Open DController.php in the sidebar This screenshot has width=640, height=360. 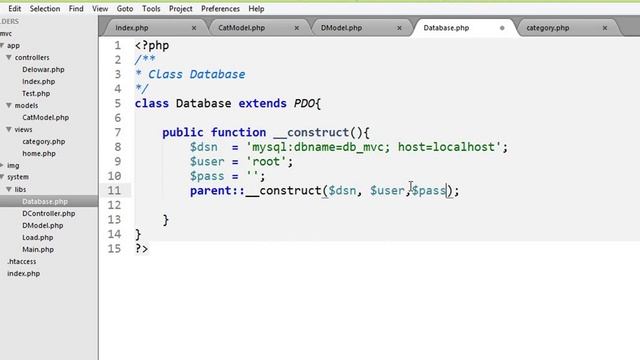tap(49, 213)
